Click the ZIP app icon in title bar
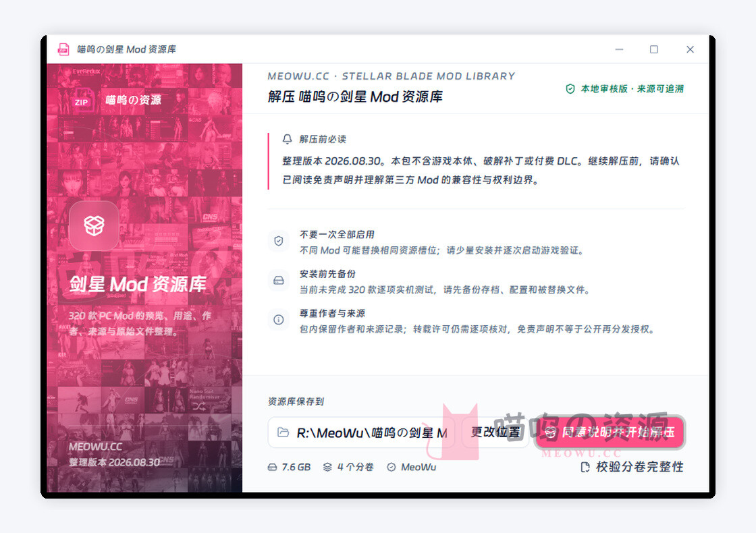Viewport: 756px width, 533px height. coord(63,49)
